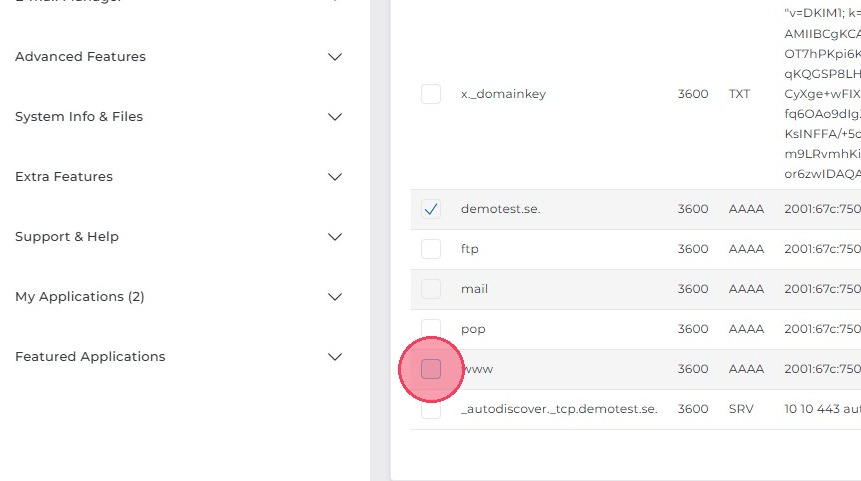This screenshot has height=481, width=861.
Task: Expand the Extra Features chevron arrow
Action: 335,177
